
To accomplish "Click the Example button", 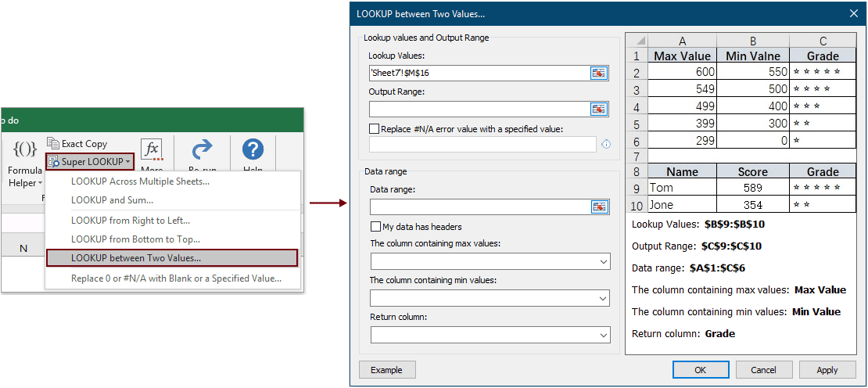I will pyautogui.click(x=387, y=370).
